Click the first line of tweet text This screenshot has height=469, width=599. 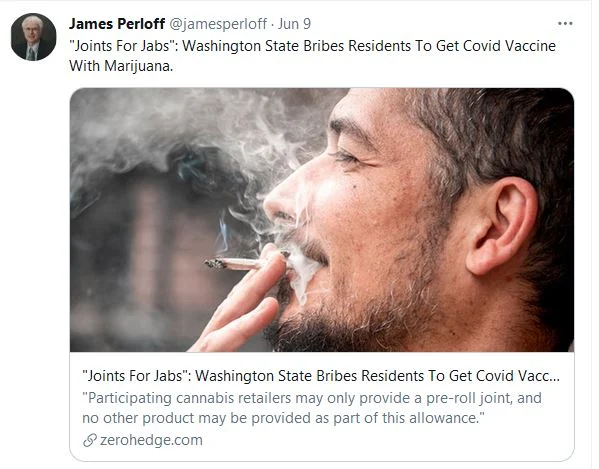pos(312,46)
